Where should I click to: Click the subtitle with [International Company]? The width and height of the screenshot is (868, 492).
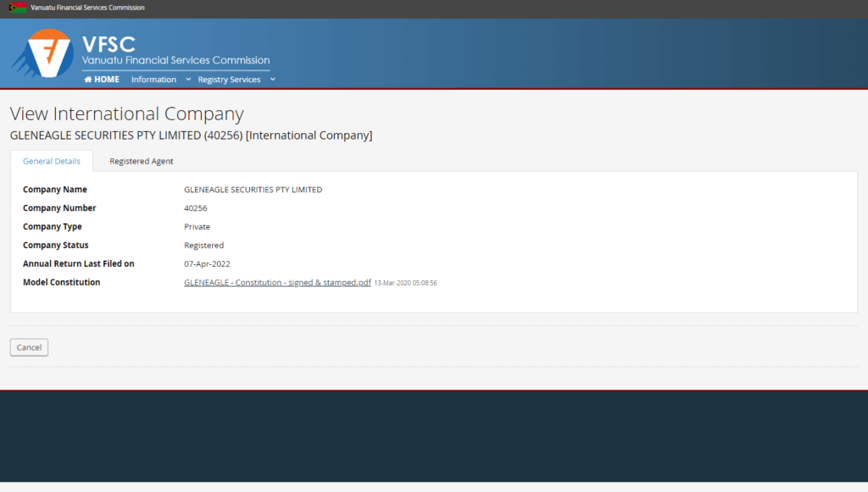(191, 136)
